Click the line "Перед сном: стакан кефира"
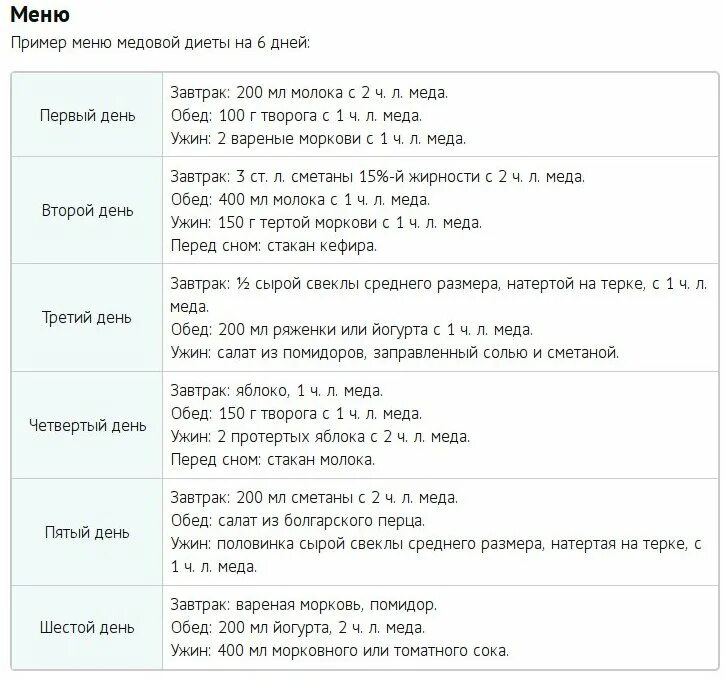The width and height of the screenshot is (724, 679). (x=273, y=246)
